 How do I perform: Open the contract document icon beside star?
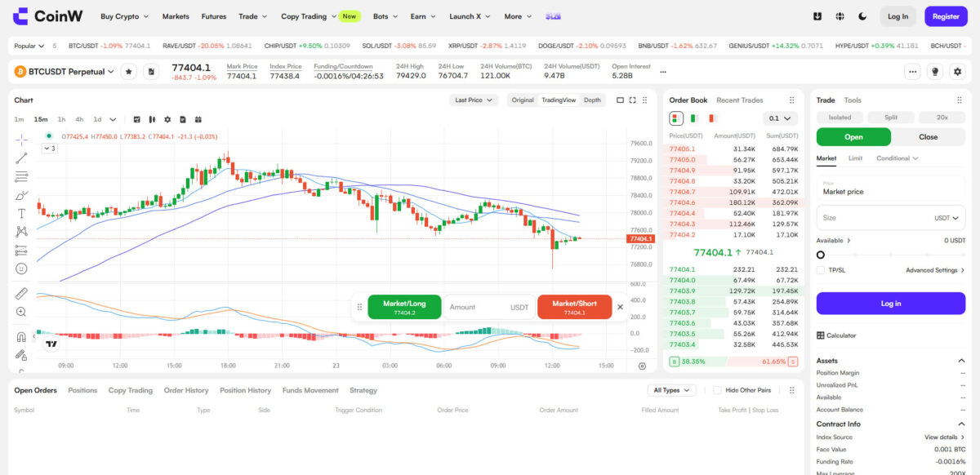(151, 72)
